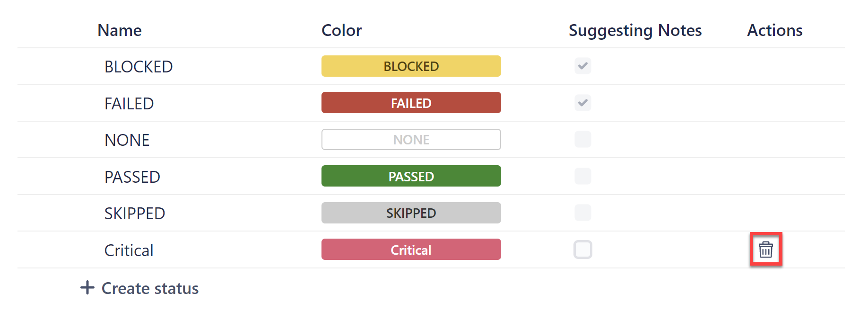Toggle Suggesting Notes for SKIPPED
Image resolution: width=868 pixels, height=312 pixels.
(582, 213)
